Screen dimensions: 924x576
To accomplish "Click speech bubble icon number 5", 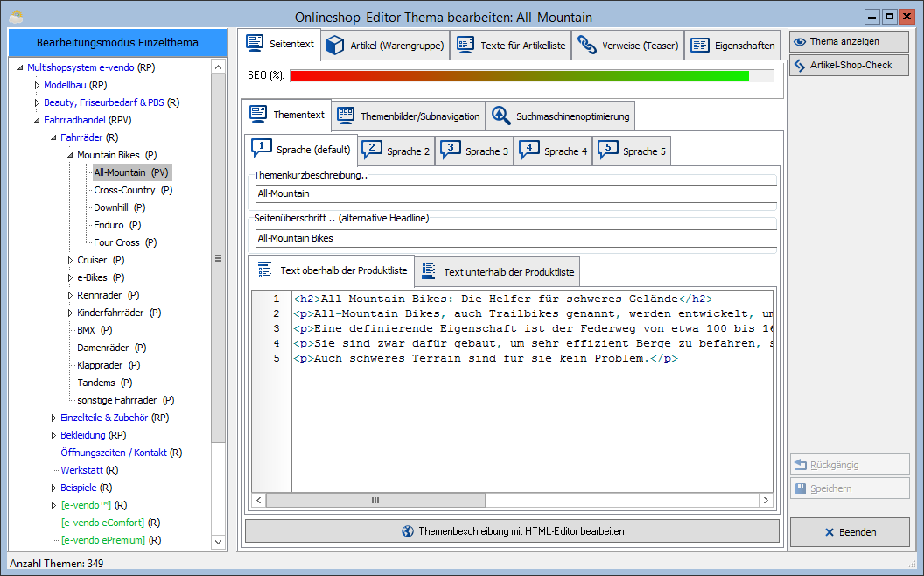I will coord(608,150).
